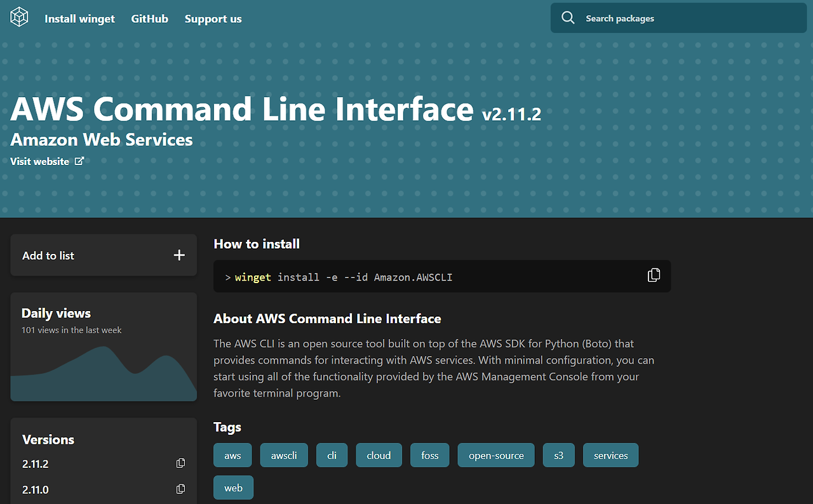Click the Tags heading
813x504 pixels.
227,427
